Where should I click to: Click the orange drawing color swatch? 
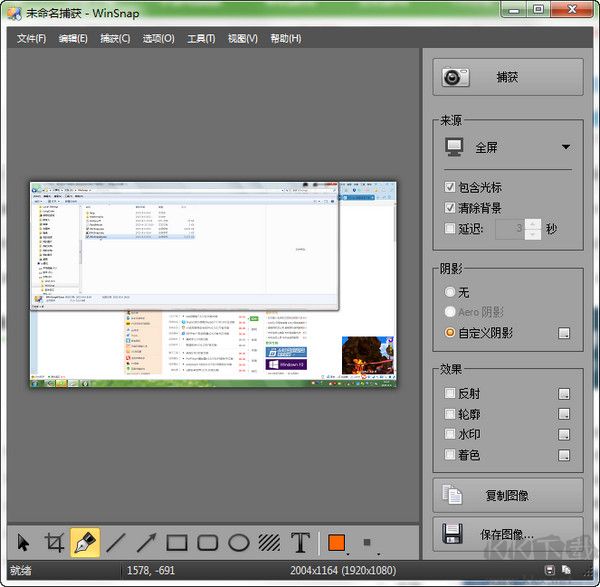336,543
